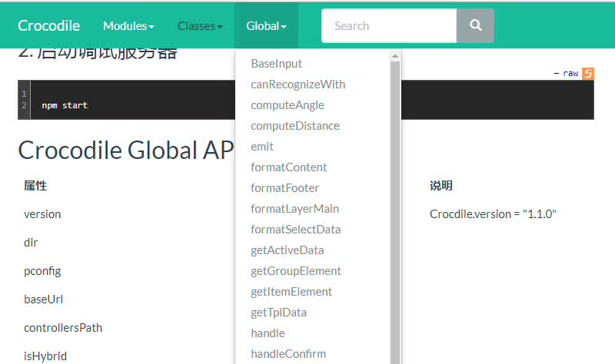Open the Modules dropdown menu
Image resolution: width=615 pixels, height=364 pixels.
[128, 25]
